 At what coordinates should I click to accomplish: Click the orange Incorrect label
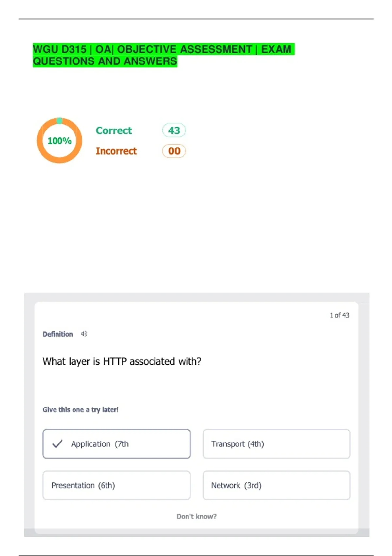[116, 151]
